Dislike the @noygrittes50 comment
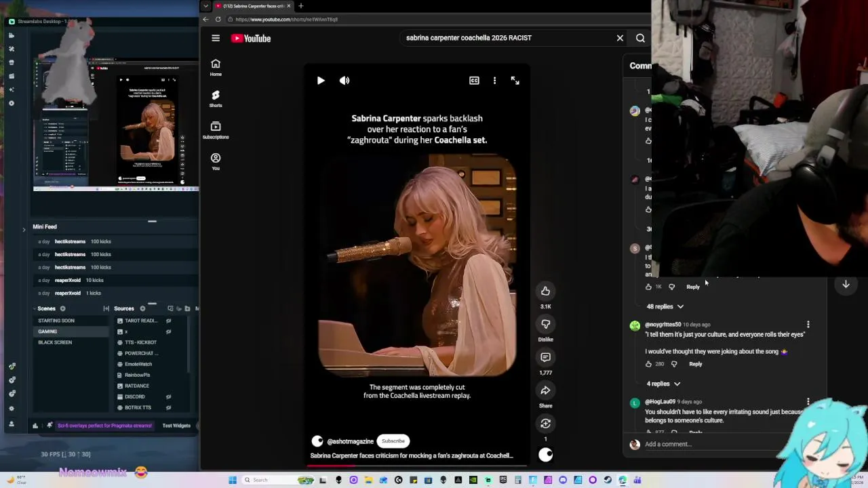 tap(673, 364)
